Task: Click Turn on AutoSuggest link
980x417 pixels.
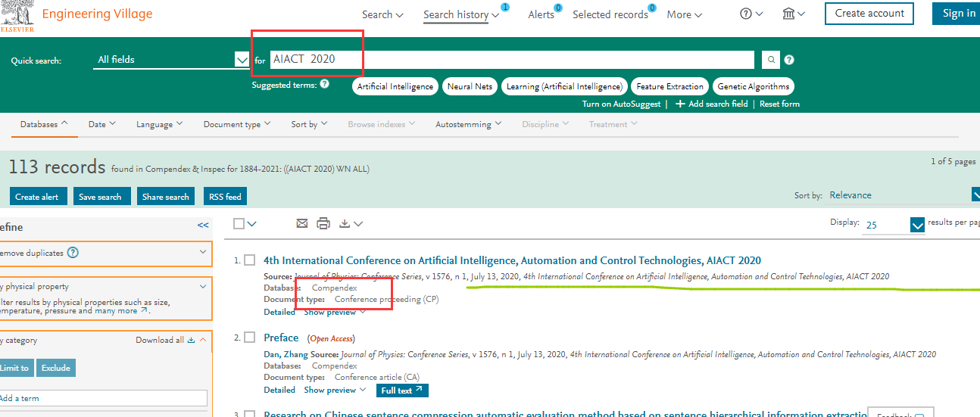Action: 621,104
